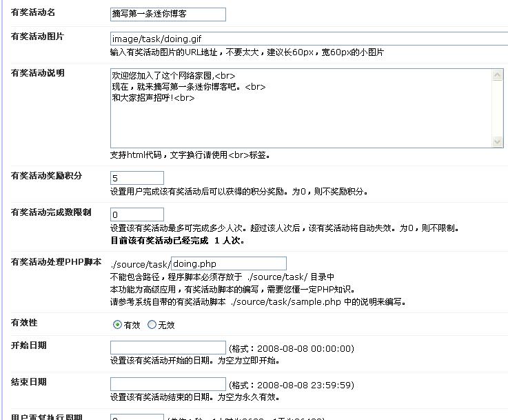Click the 有奖活动名 label
Image resolution: width=508 pixels, height=420 pixels.
[x=33, y=12]
